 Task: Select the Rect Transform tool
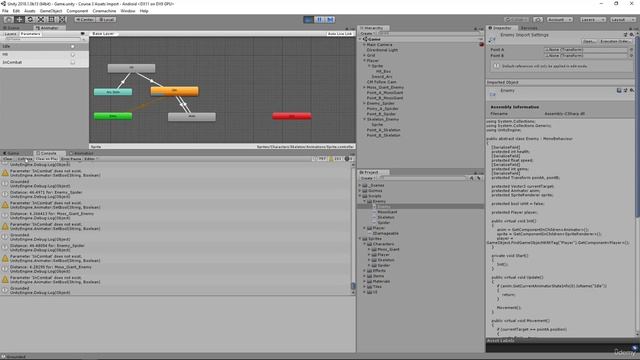[x=51, y=19]
